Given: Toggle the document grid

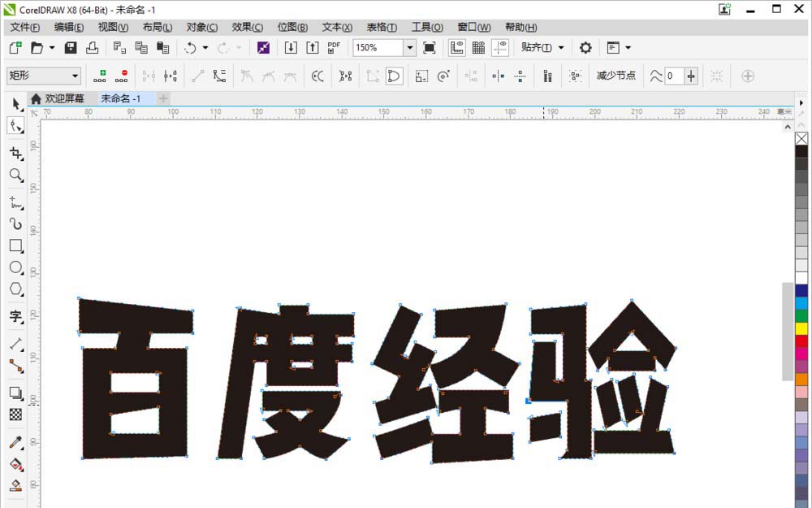Looking at the screenshot, I should (x=477, y=48).
